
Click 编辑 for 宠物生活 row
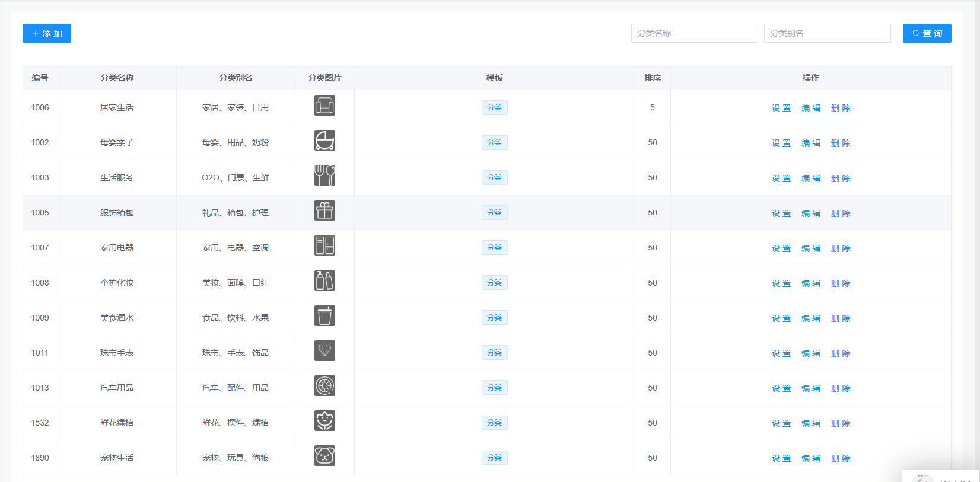(811, 458)
